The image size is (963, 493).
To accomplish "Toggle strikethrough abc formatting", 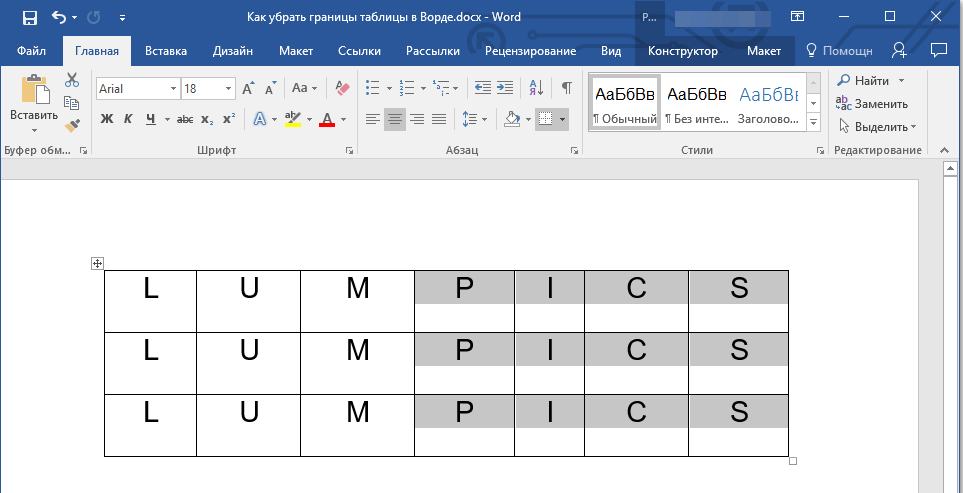I will (185, 119).
